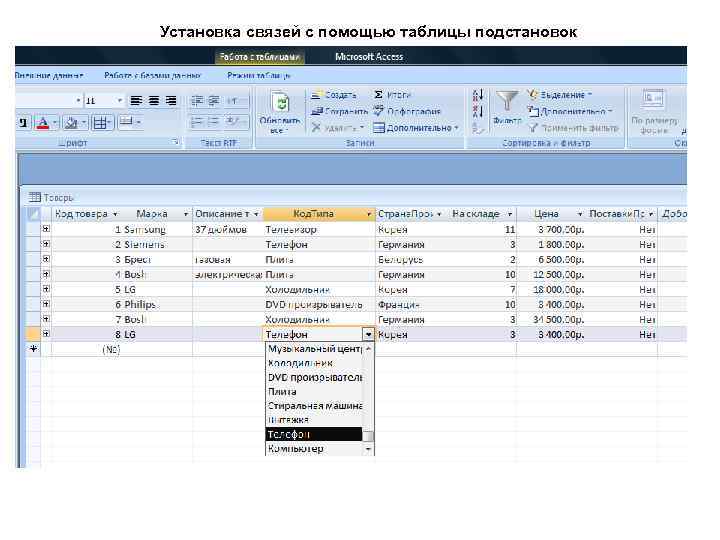Click combo box arrow in Телефон cell

368,334
